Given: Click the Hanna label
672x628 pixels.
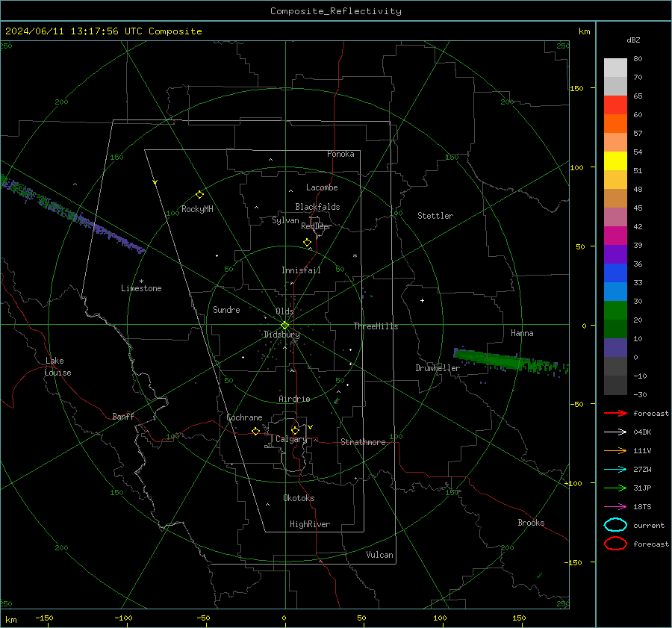Looking at the screenshot, I should [522, 333].
